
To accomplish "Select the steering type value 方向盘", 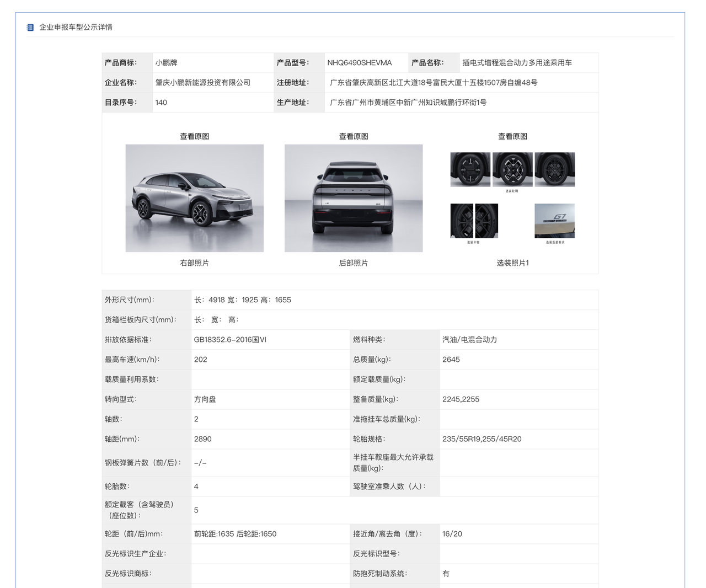I will point(205,399).
